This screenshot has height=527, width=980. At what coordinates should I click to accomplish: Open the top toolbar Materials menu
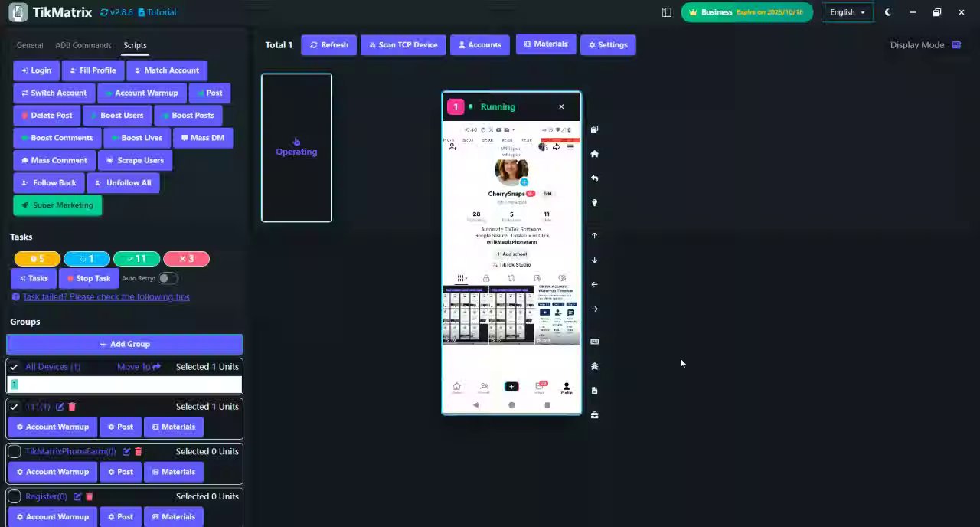point(545,44)
